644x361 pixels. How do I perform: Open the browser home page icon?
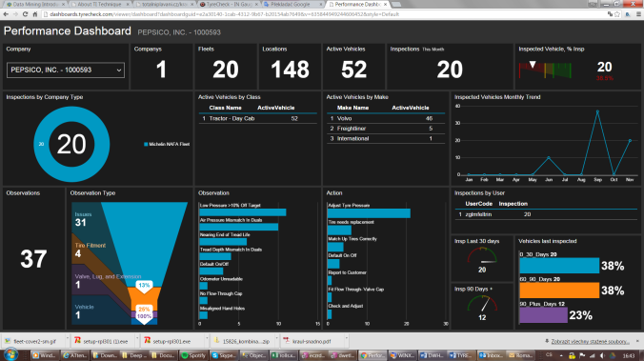[35, 14]
